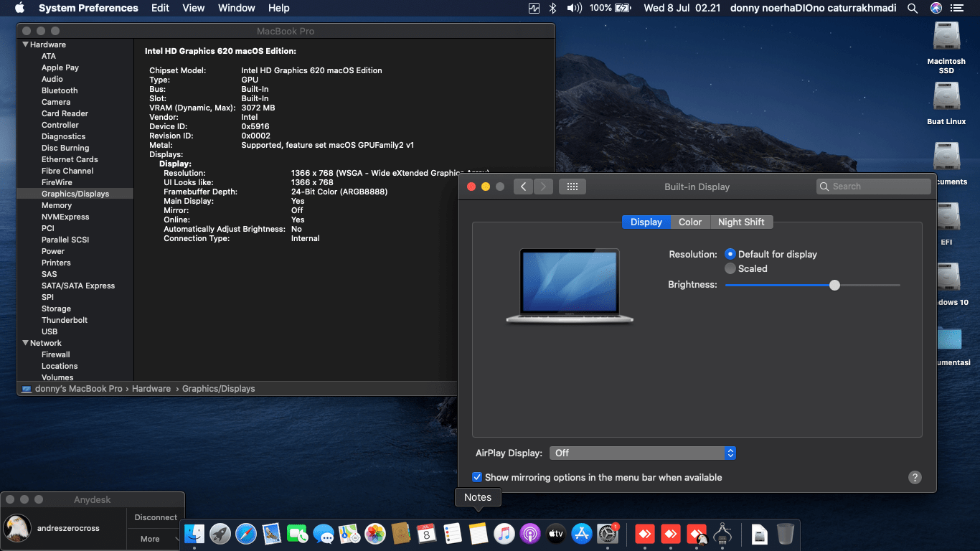Click the back arrow in Built-in Display
Screen dimensions: 980x551
click(523, 187)
